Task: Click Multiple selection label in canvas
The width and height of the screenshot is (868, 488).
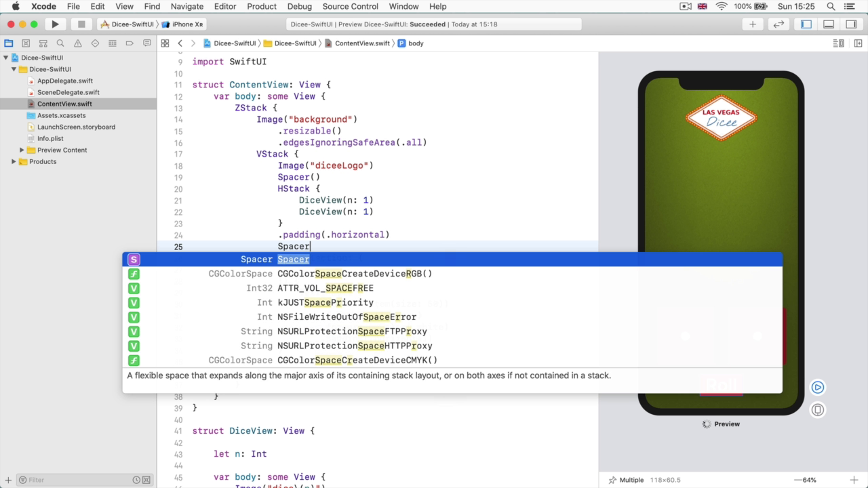Action: point(631,480)
